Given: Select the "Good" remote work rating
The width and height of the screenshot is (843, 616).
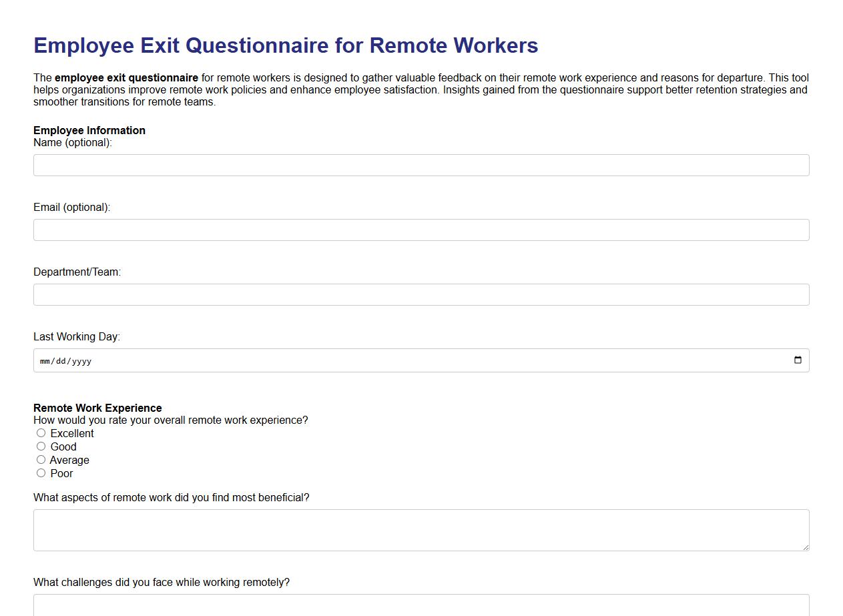Looking at the screenshot, I should (41, 446).
